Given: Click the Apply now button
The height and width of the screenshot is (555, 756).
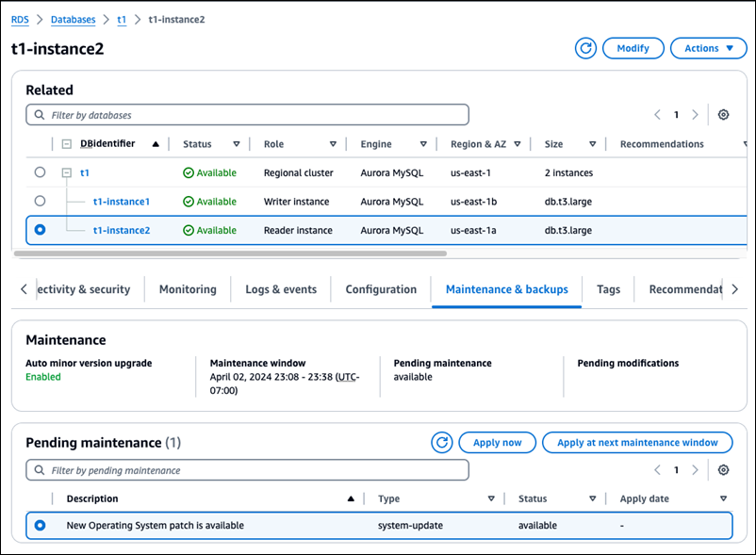Looking at the screenshot, I should coord(497,442).
